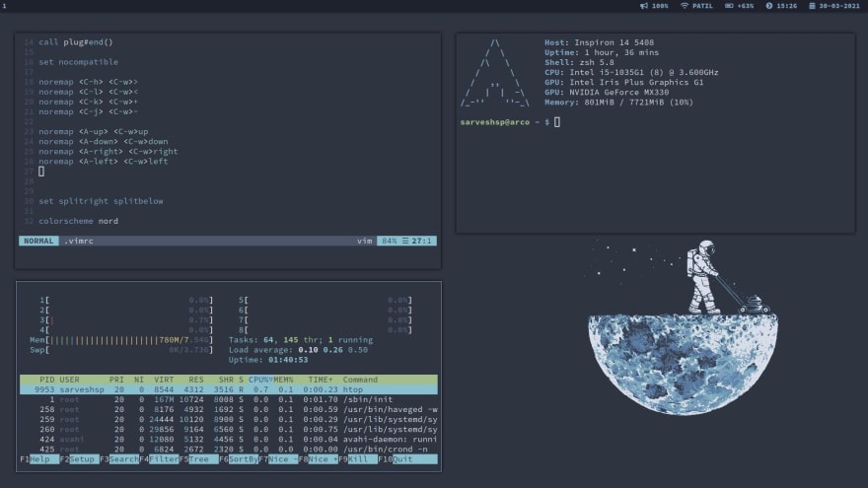The image size is (868, 488).
Task: Click the 30-03-2021 date text
Action: click(839, 6)
